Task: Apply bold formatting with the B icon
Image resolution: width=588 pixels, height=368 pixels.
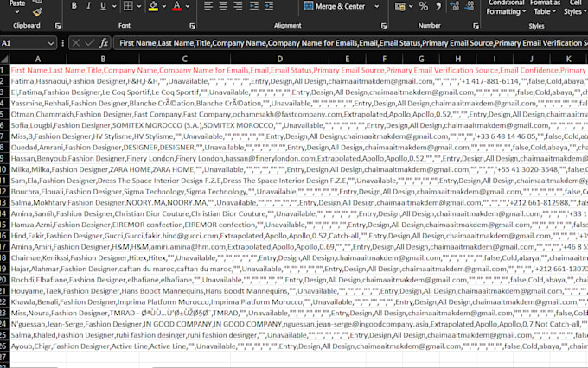Action: pos(73,6)
